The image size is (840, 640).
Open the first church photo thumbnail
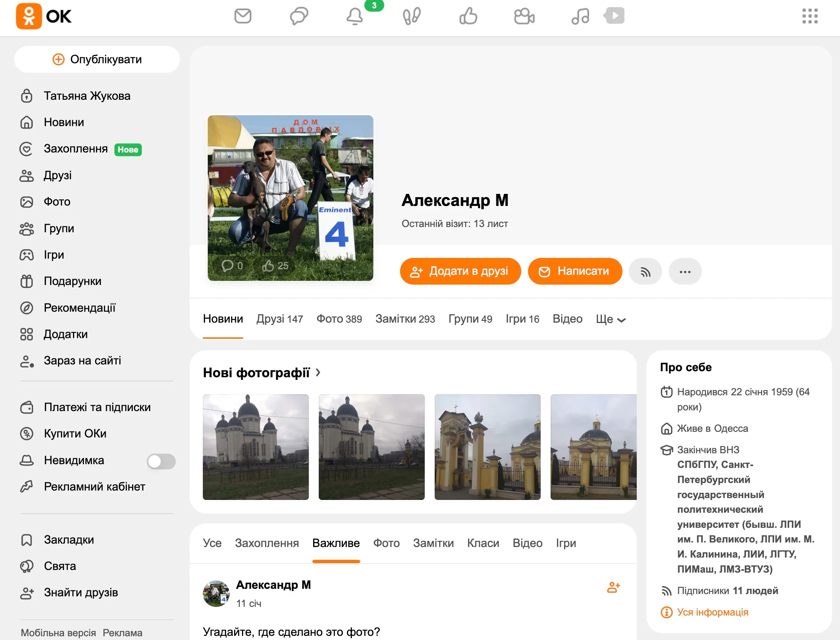pos(256,447)
